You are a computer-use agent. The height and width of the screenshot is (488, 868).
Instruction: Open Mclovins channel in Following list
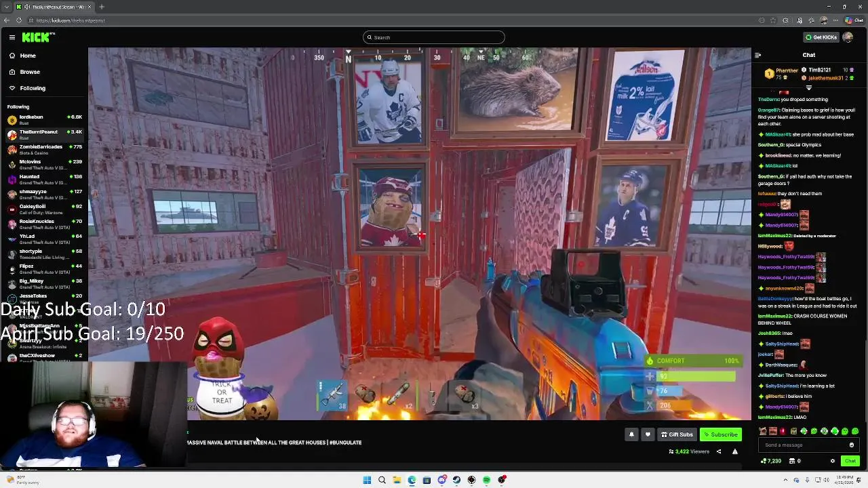coord(44,164)
